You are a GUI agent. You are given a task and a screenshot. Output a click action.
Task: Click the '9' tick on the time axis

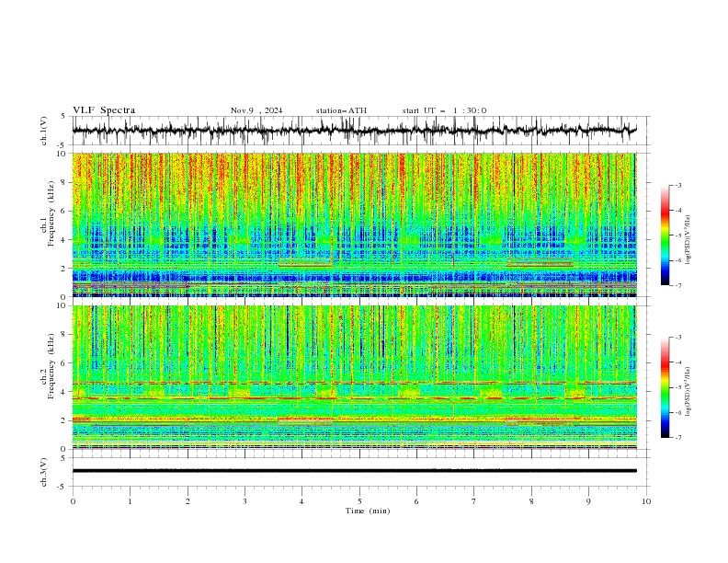588,501
